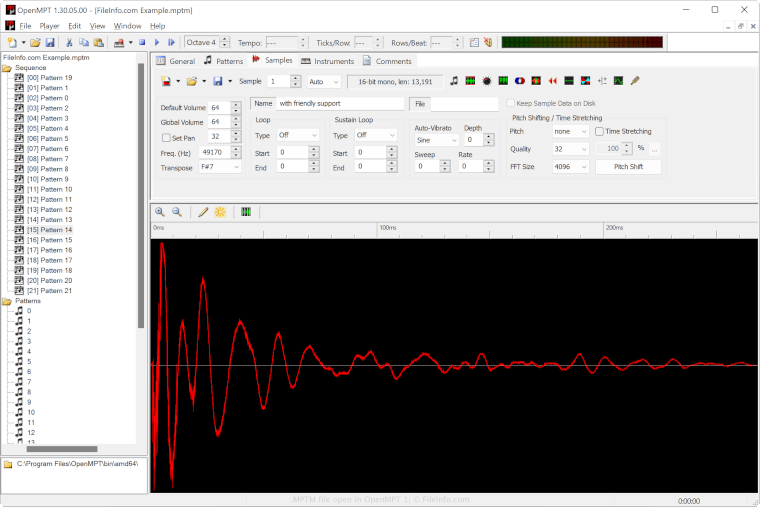Click the reverse sample red arrows icon
Image resolution: width=760 pixels, height=507 pixels.
551,81
